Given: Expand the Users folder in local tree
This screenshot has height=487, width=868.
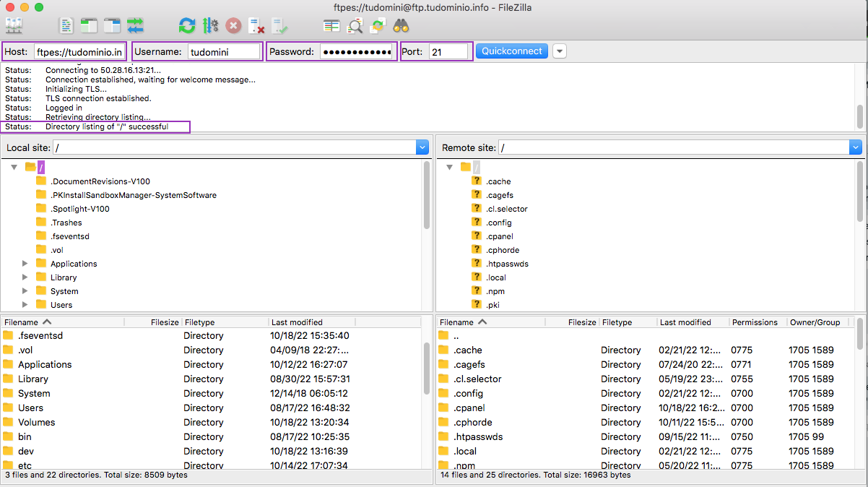Looking at the screenshot, I should click(26, 305).
